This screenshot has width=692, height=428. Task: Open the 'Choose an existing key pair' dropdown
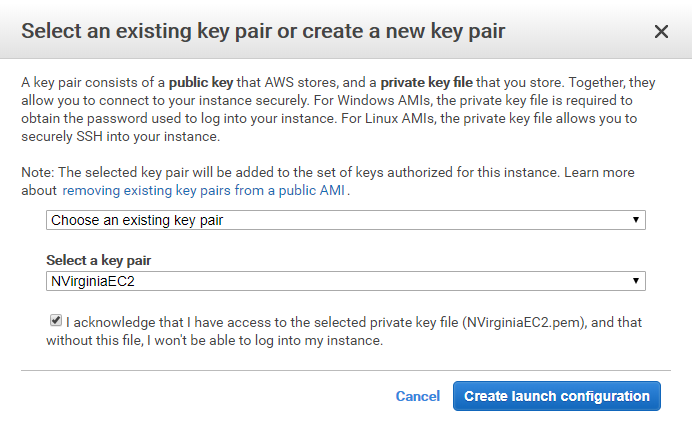[x=345, y=220]
